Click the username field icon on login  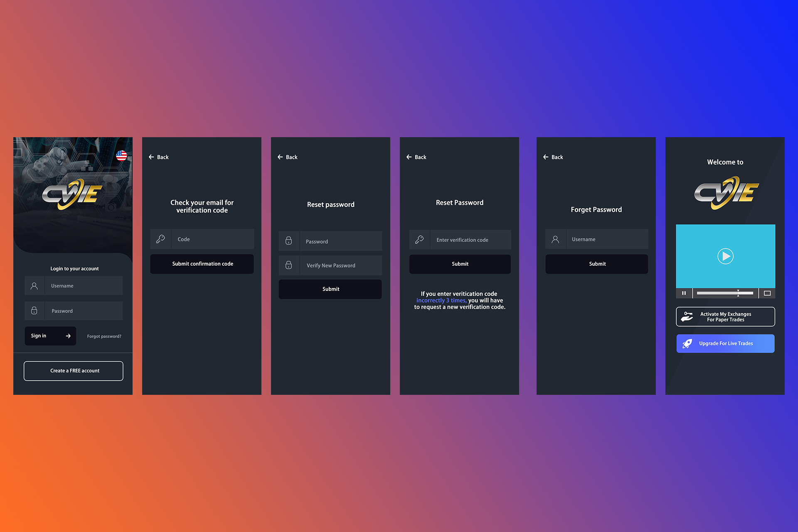click(34, 285)
